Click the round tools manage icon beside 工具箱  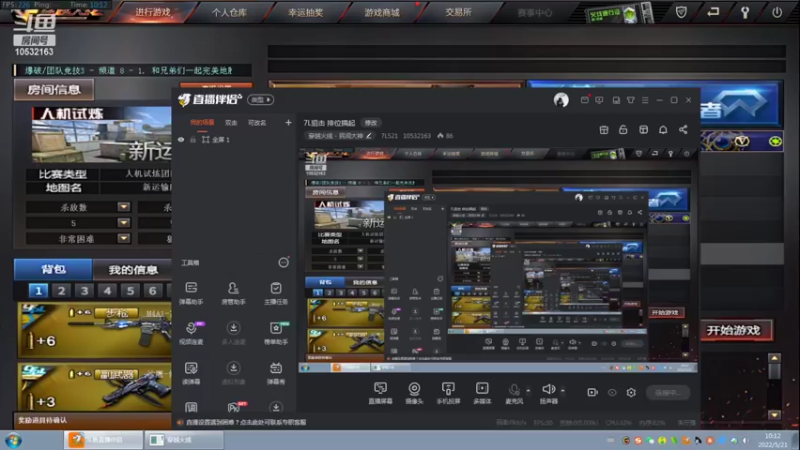[x=283, y=262]
